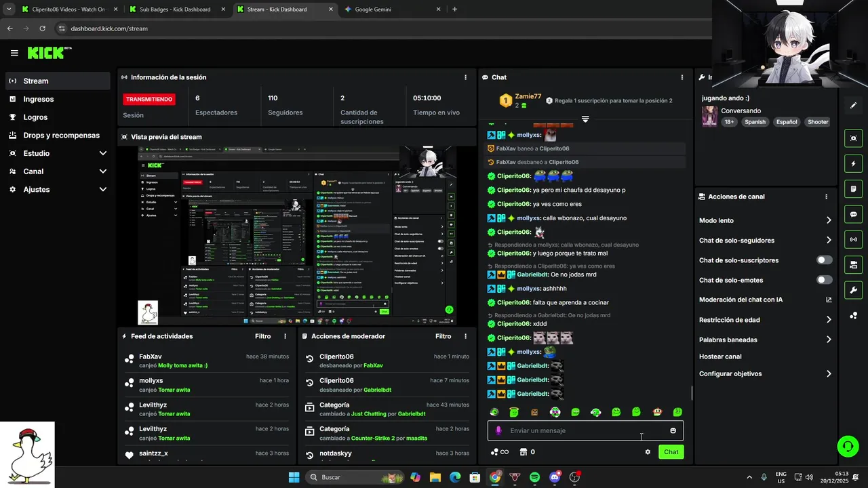Open the green headset support button
The height and width of the screenshot is (488, 868).
[x=848, y=446]
